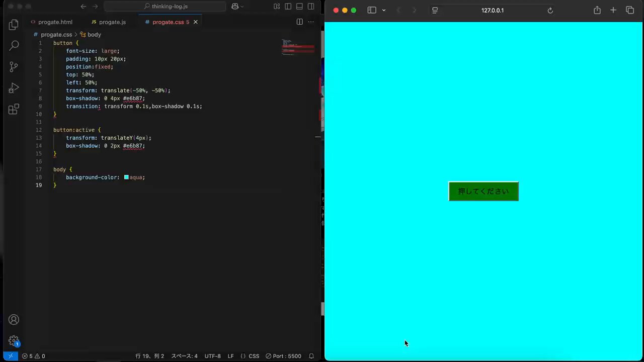Open the Customize Layout icon

tap(277, 7)
